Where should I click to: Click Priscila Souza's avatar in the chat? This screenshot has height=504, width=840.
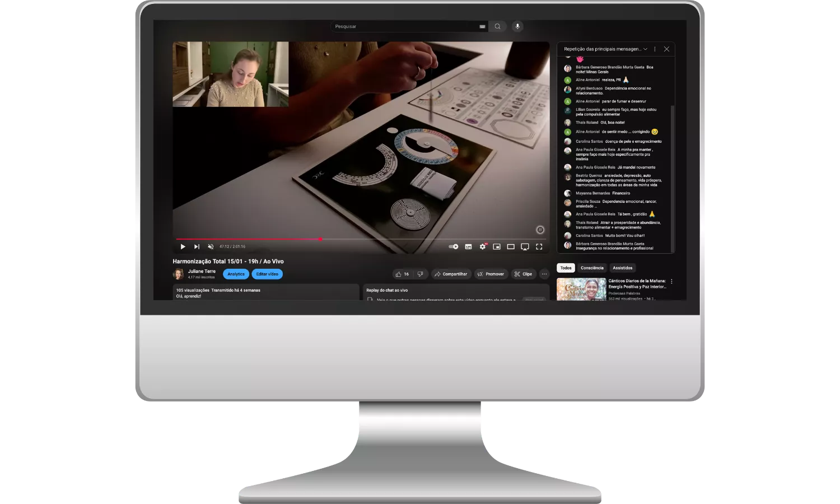click(x=567, y=202)
